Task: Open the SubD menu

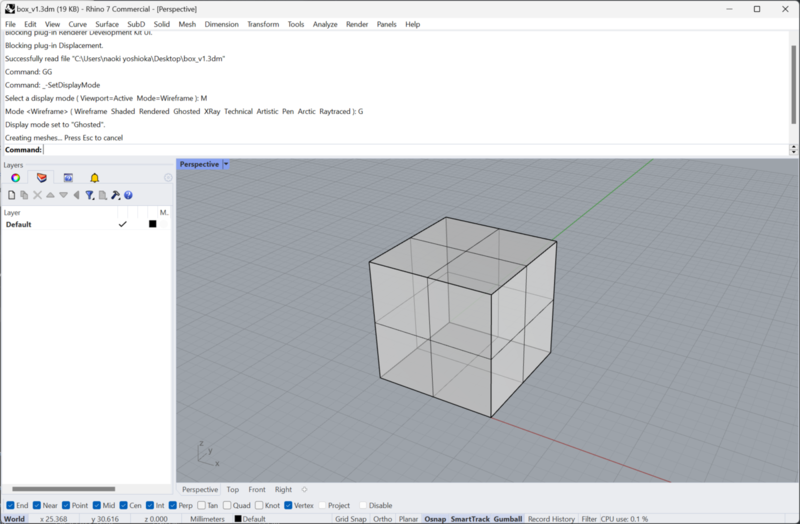Action: [x=136, y=24]
